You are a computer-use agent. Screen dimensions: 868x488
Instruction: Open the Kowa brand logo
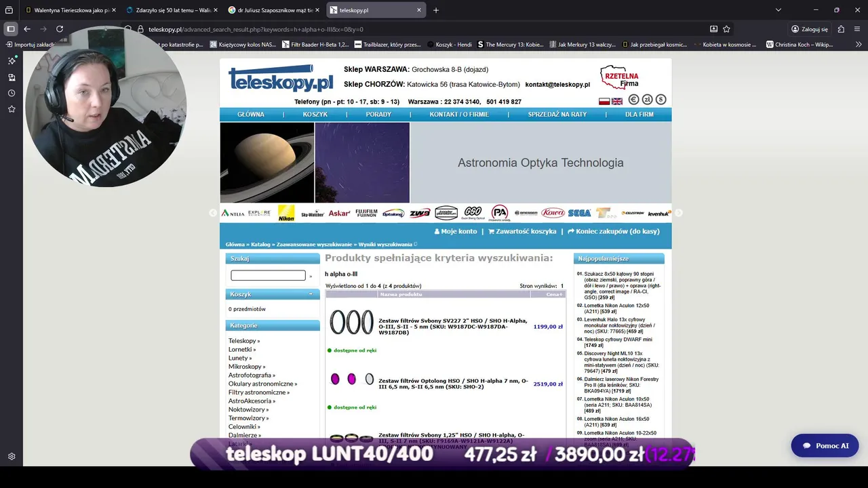coord(553,213)
